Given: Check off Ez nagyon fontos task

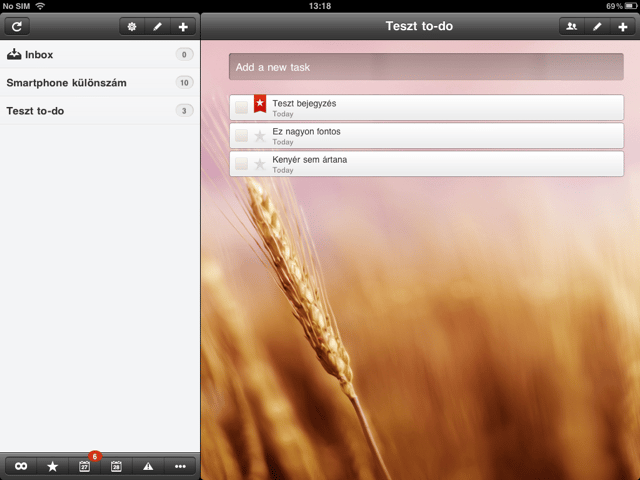Looking at the screenshot, I should pos(241,136).
